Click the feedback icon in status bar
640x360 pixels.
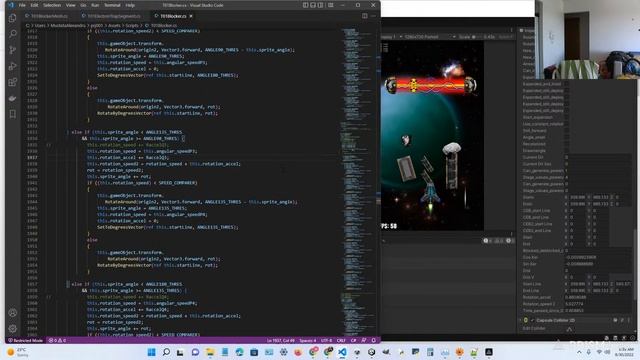(364, 340)
